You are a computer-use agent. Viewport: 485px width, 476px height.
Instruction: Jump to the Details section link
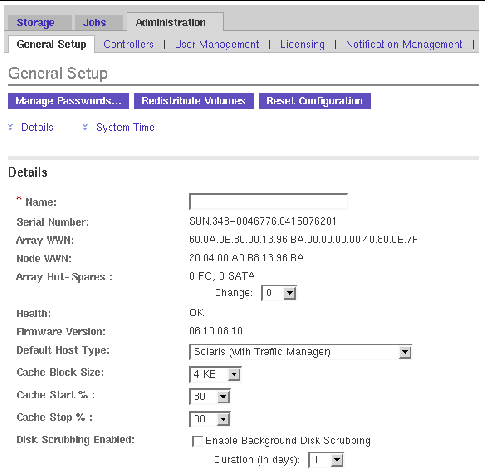click(37, 127)
